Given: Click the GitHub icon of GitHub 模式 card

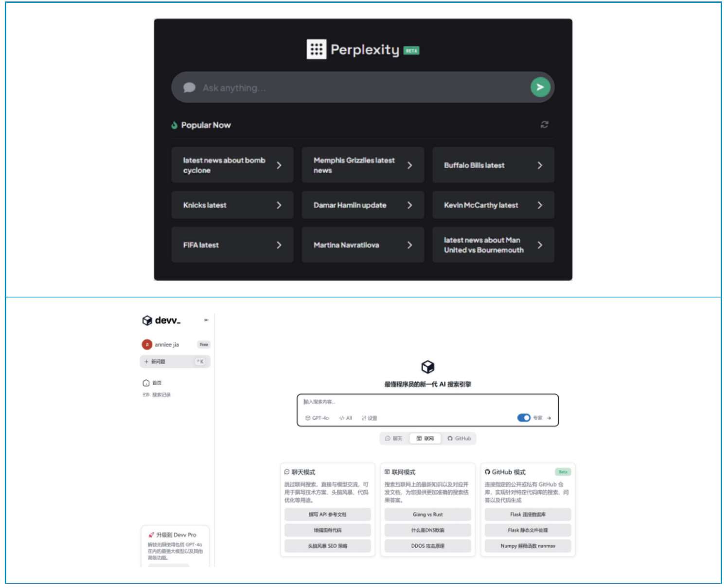Looking at the screenshot, I should (x=487, y=472).
